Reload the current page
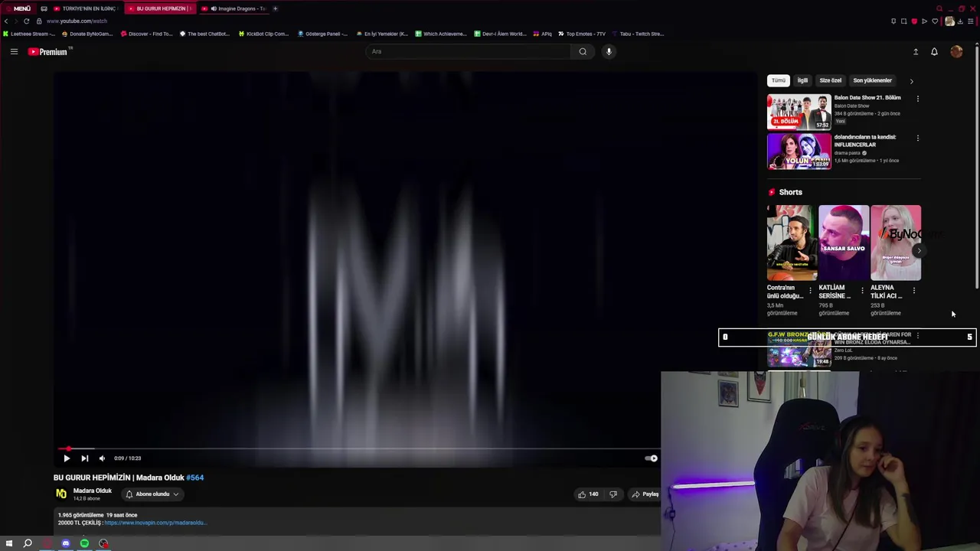Screen dimensions: 980x551 pyautogui.click(x=26, y=21)
